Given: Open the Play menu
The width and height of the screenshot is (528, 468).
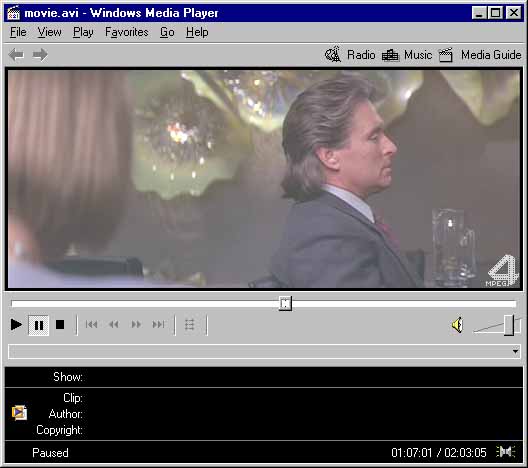Looking at the screenshot, I should click(83, 32).
